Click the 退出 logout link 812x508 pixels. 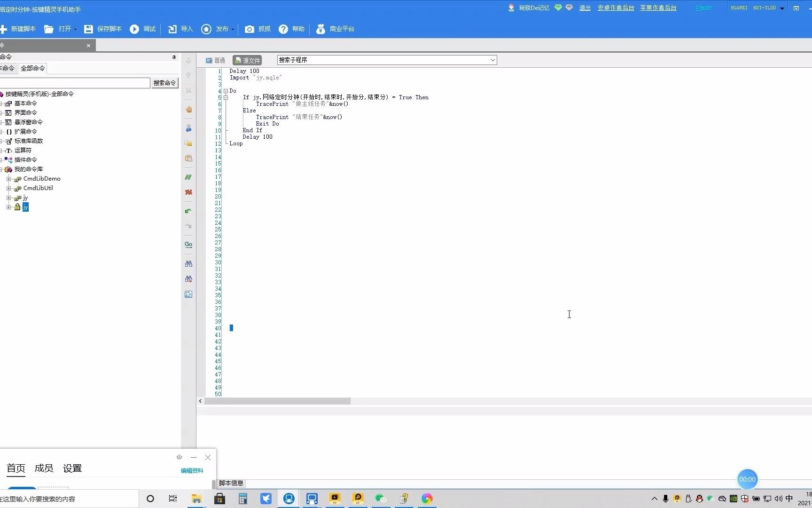click(585, 8)
